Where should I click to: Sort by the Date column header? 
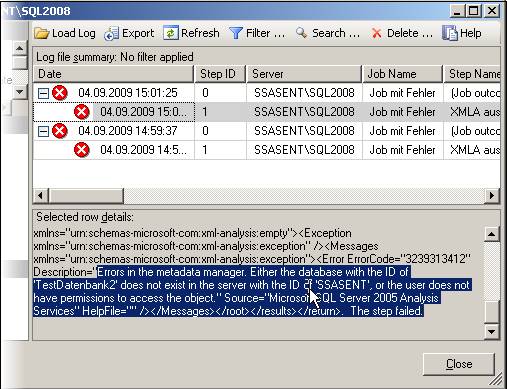(x=114, y=74)
